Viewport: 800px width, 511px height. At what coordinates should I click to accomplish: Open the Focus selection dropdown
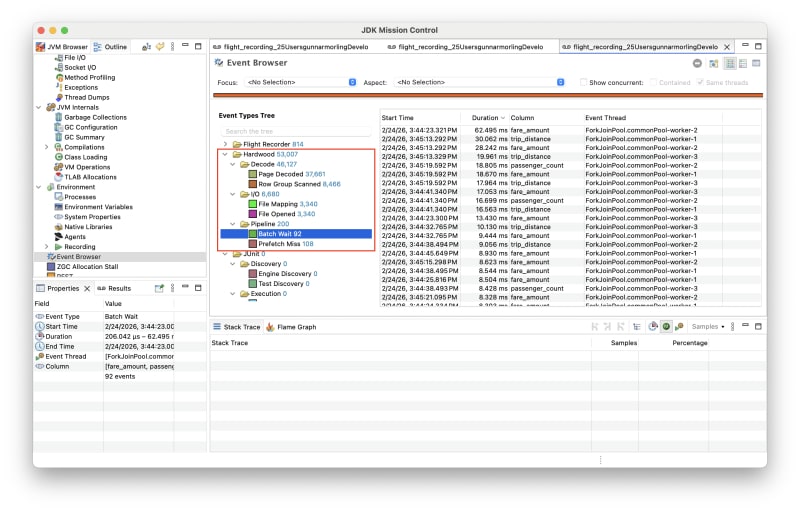300,82
